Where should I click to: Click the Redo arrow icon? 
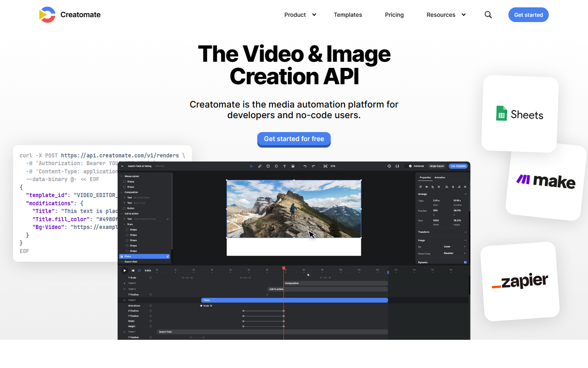pos(313,166)
